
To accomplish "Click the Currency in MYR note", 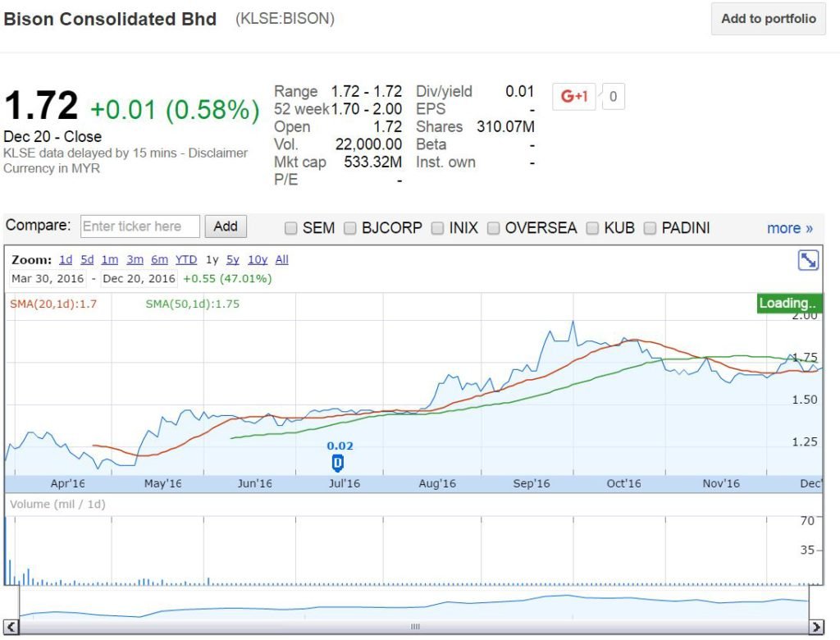I will (x=52, y=168).
